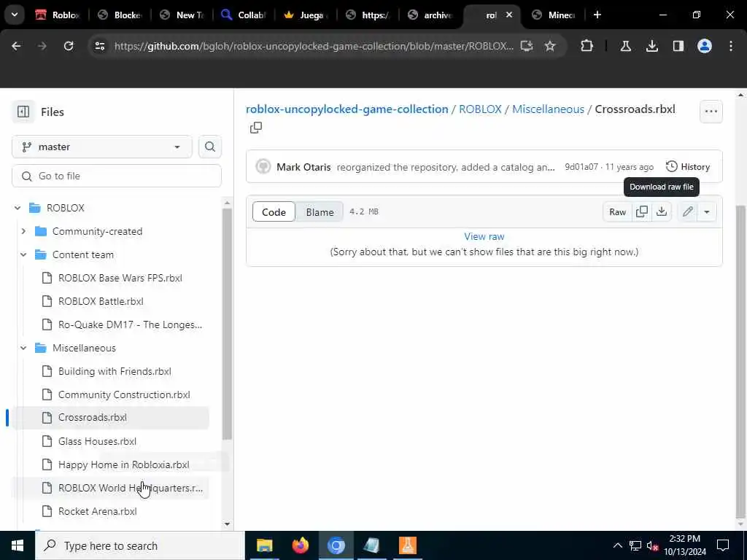Collapse the Files side panel icon
The image size is (747, 560).
pos(23,112)
